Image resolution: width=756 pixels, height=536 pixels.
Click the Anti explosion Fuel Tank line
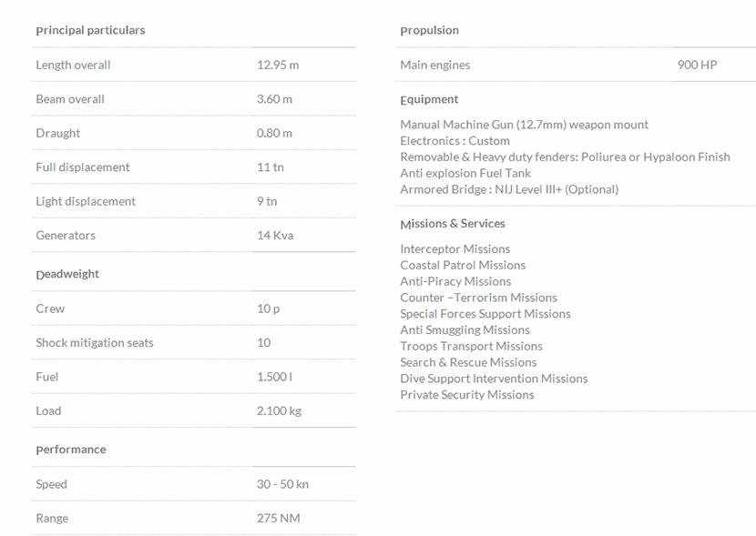[465, 173]
